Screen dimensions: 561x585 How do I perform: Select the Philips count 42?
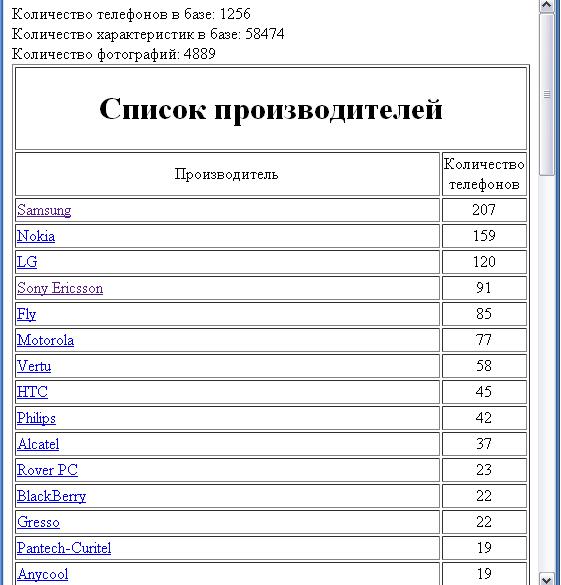[x=484, y=418]
